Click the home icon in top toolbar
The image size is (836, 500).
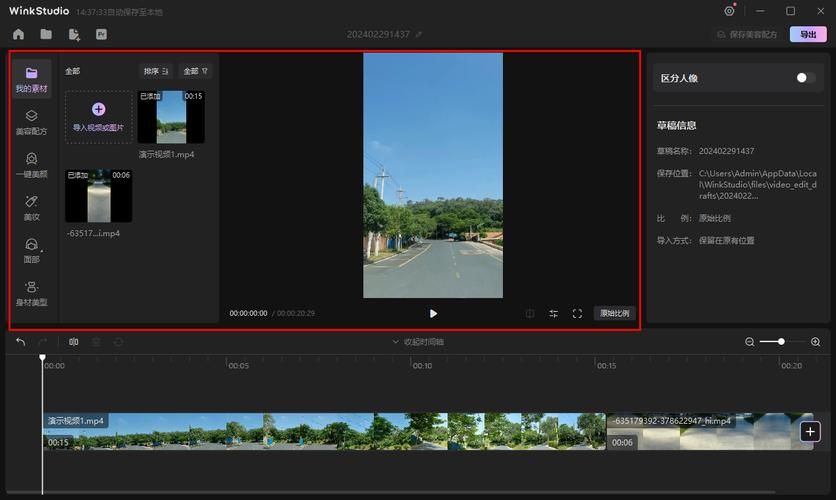[x=18, y=34]
